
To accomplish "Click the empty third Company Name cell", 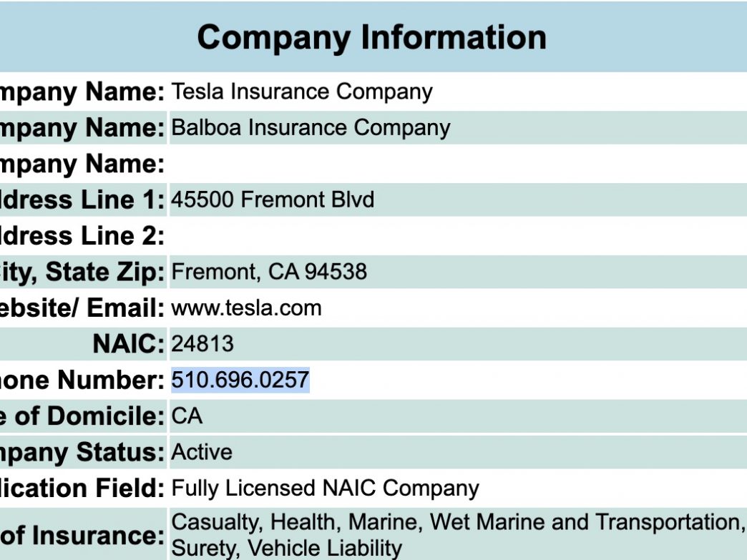I will pos(458,164).
